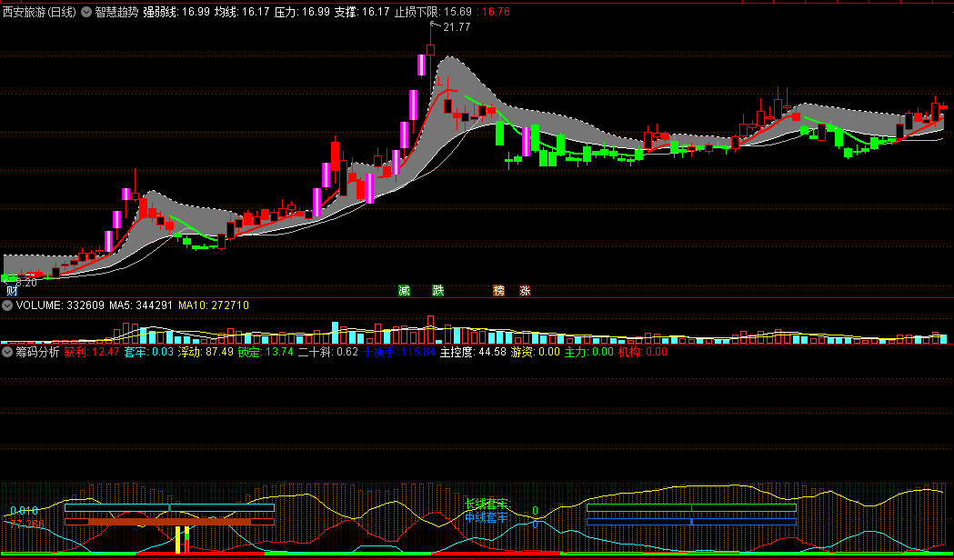Click the green 锁定: 13.74 value
Screen dimensions: 954x560
266,352
